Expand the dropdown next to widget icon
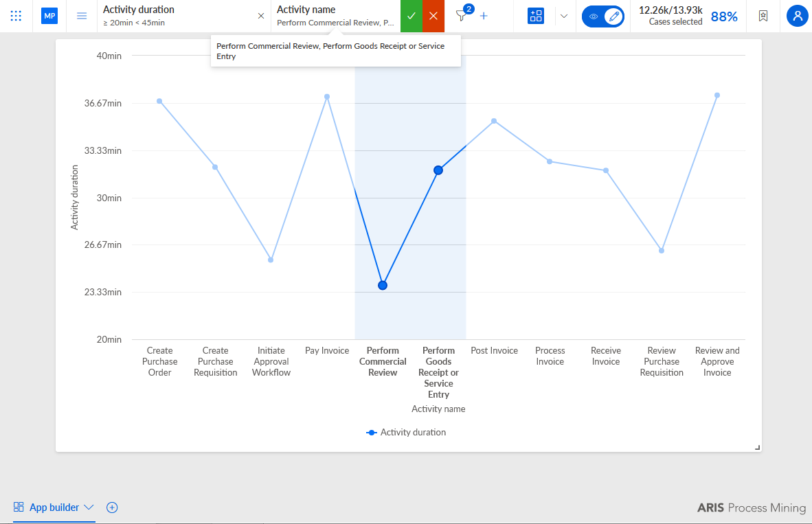 click(564, 16)
